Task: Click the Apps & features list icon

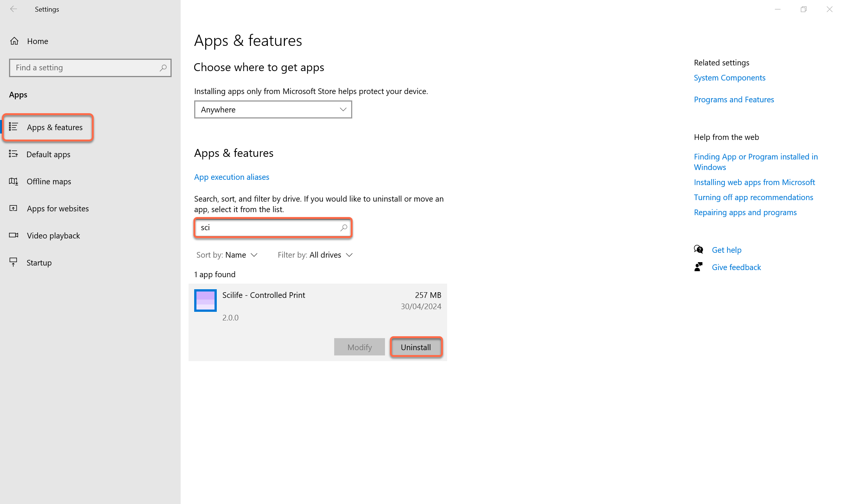Action: (x=14, y=127)
